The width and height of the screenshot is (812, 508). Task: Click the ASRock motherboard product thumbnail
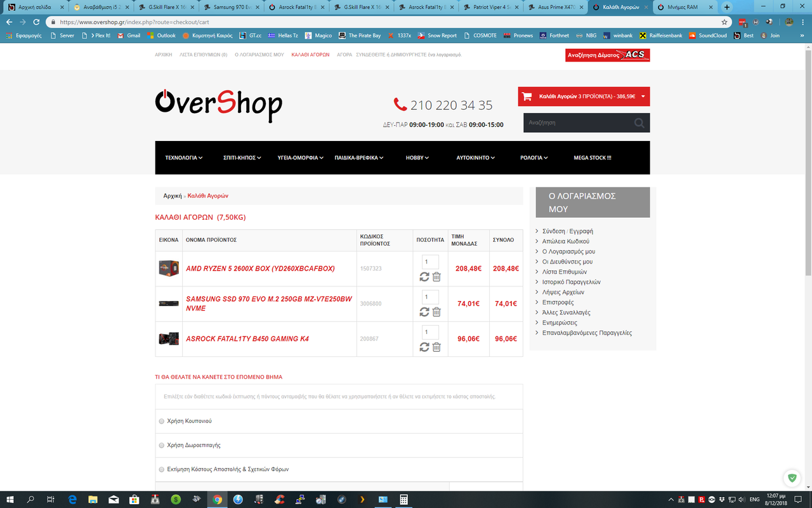[168, 338]
